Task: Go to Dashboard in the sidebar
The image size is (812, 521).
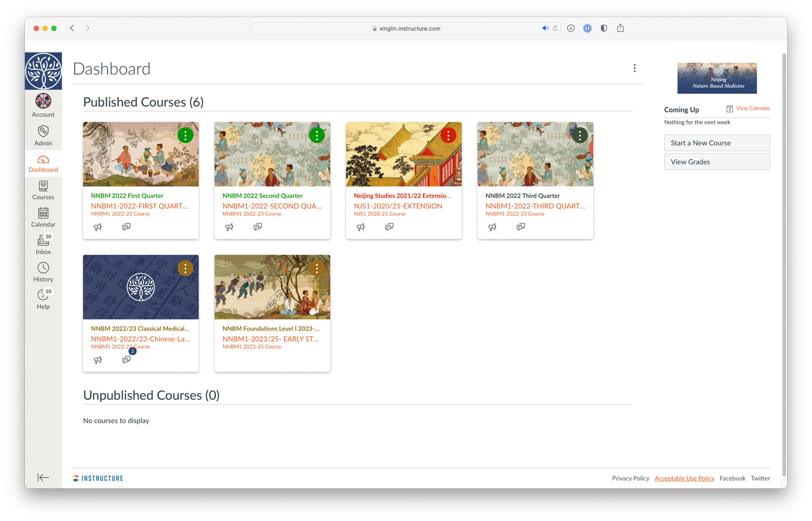Action: (x=43, y=164)
